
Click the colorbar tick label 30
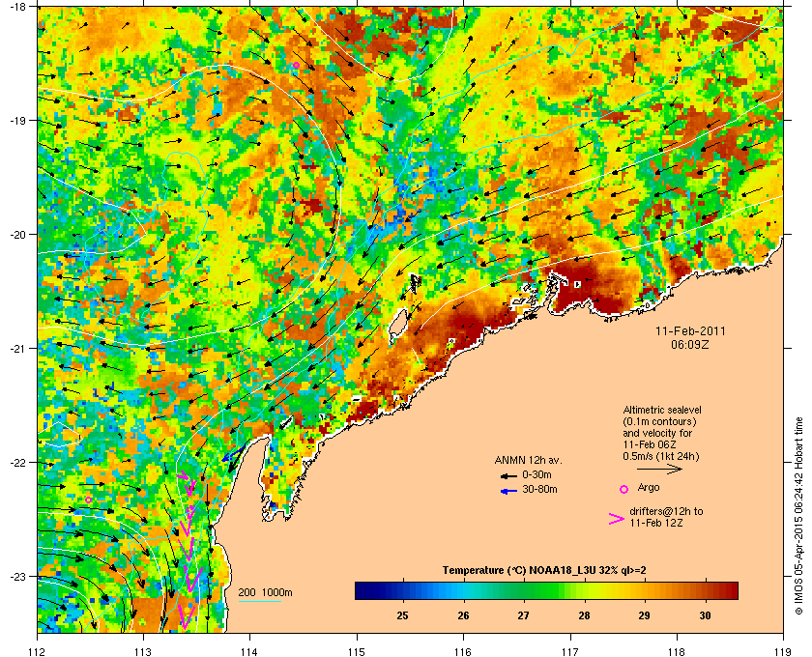click(x=705, y=615)
